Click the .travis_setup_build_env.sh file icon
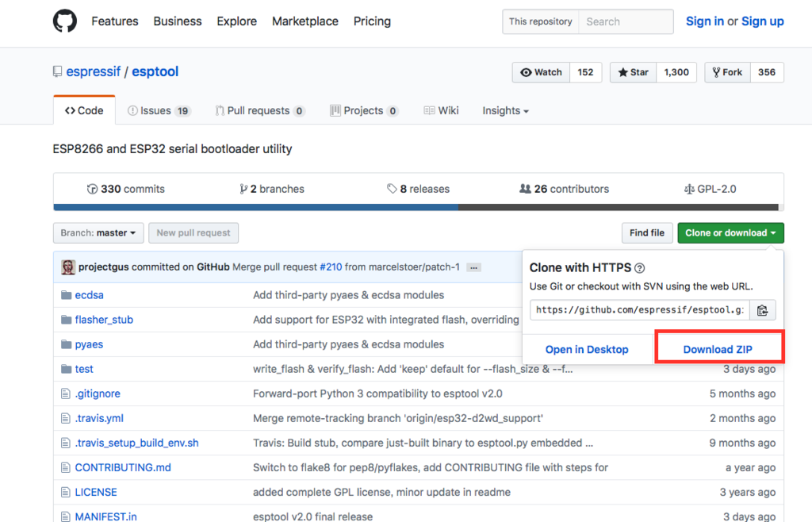 click(65, 443)
